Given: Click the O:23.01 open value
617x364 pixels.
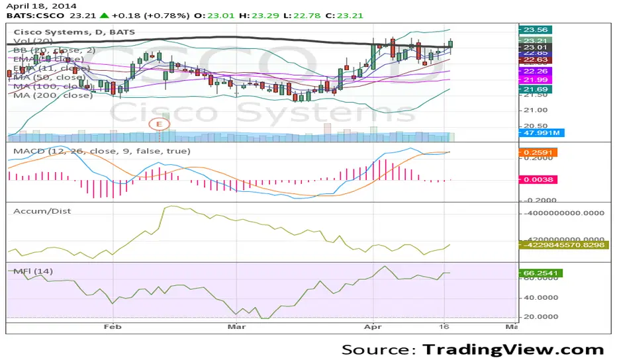Looking at the screenshot, I should click(214, 16).
